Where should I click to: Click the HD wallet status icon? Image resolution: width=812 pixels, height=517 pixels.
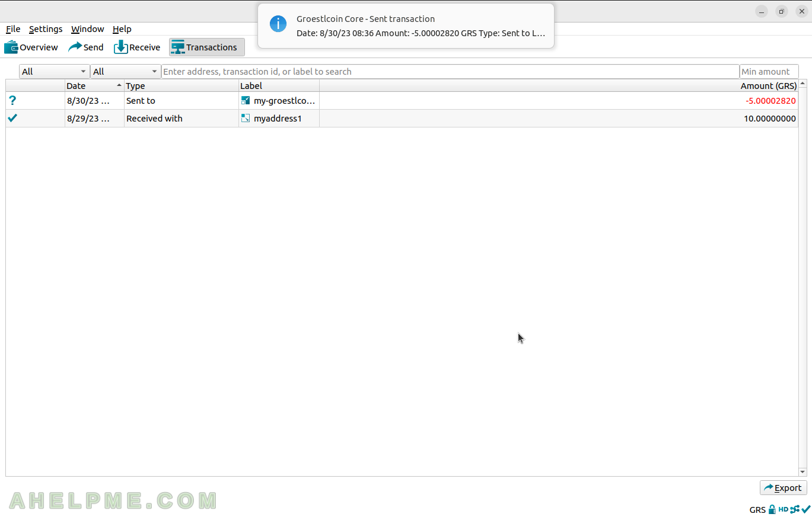click(x=783, y=509)
